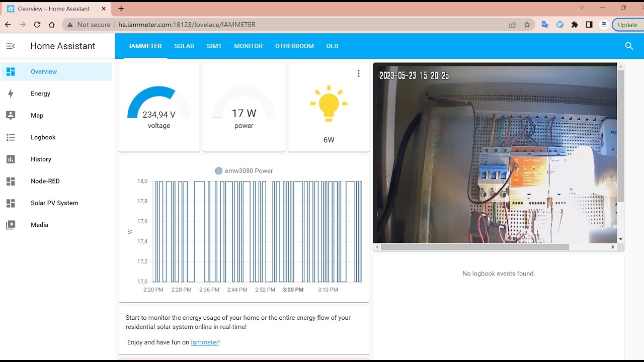Go to the browser home page
The image size is (644, 362).
coord(52,24)
